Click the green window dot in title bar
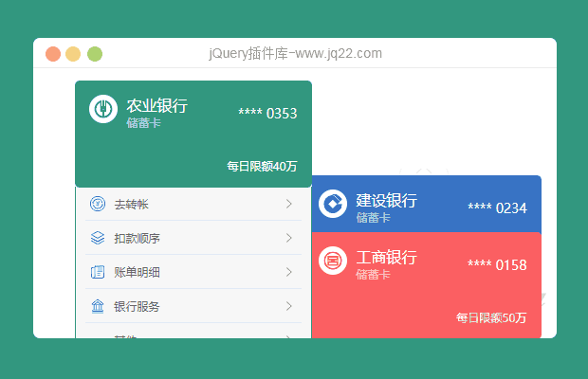The height and width of the screenshot is (379, 588). point(95,54)
